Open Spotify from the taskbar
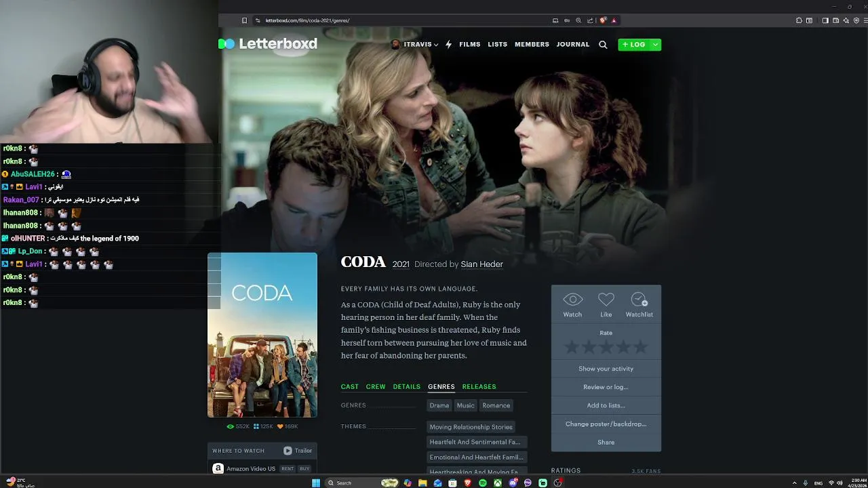The image size is (868, 488). pyautogui.click(x=483, y=483)
